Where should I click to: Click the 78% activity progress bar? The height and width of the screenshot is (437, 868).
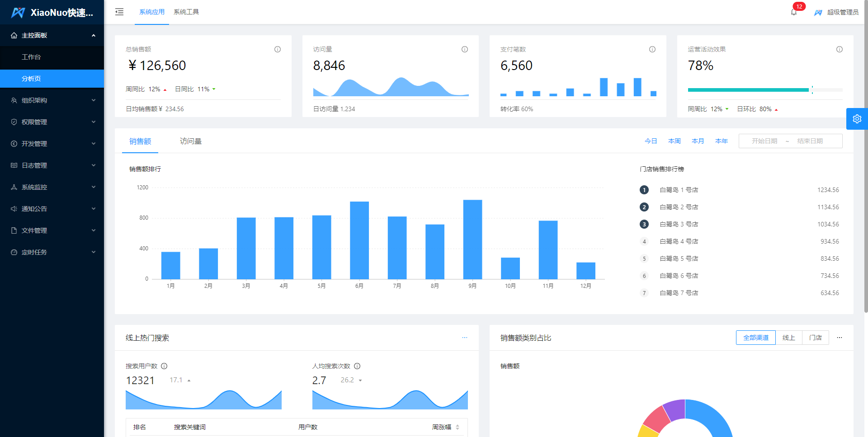(x=765, y=90)
